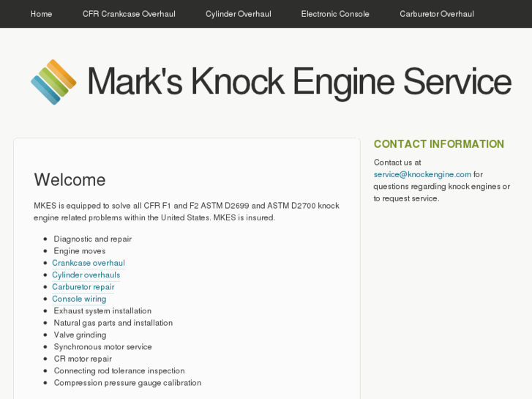Click Compression pressure gauge calibration item
The width and height of the screenshot is (532, 399).
[127, 383]
